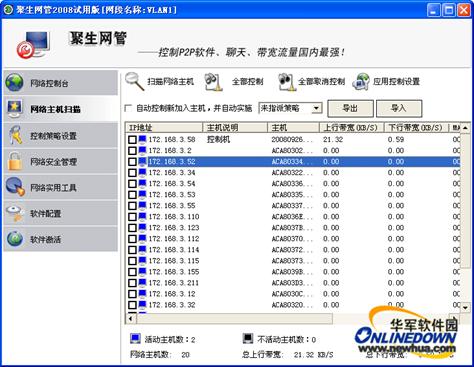Viewport: 474px width, 367px height.
Task: Click the 上行带宽(KB/S) column header
Action: coord(351,128)
